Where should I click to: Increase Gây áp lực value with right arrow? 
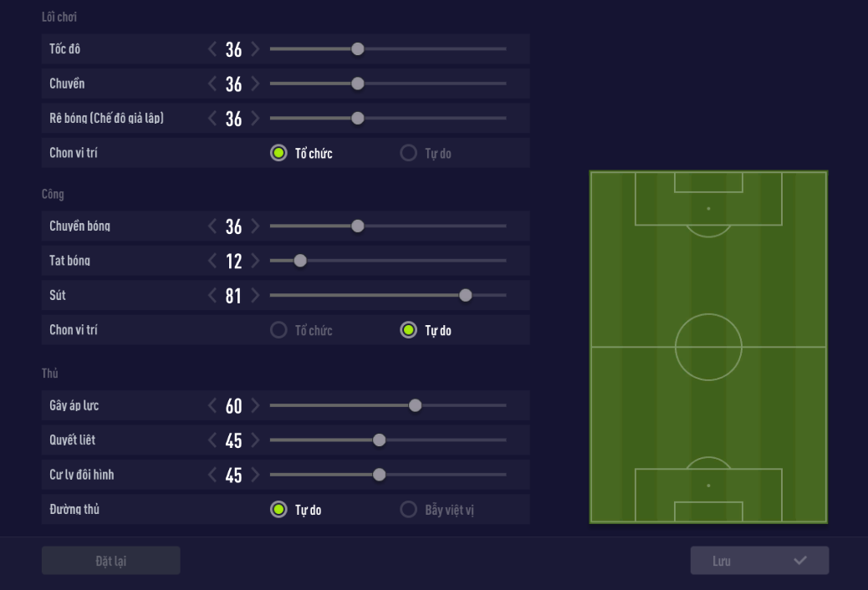pyautogui.click(x=255, y=406)
